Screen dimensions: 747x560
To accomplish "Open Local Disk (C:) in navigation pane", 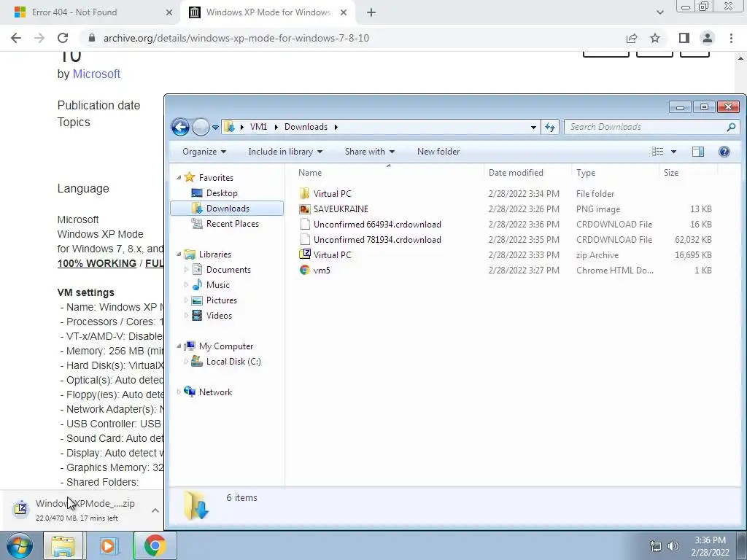I will pos(233,362).
